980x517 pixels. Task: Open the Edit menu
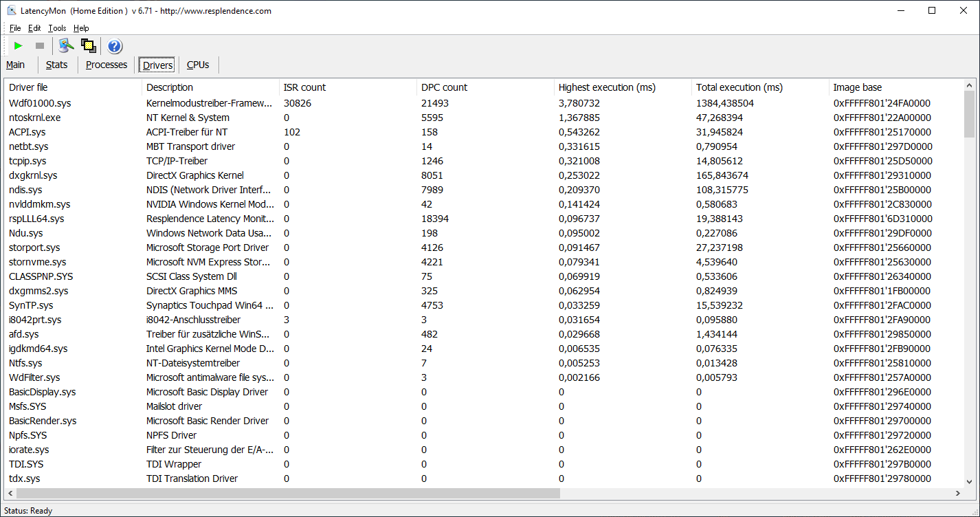click(34, 28)
